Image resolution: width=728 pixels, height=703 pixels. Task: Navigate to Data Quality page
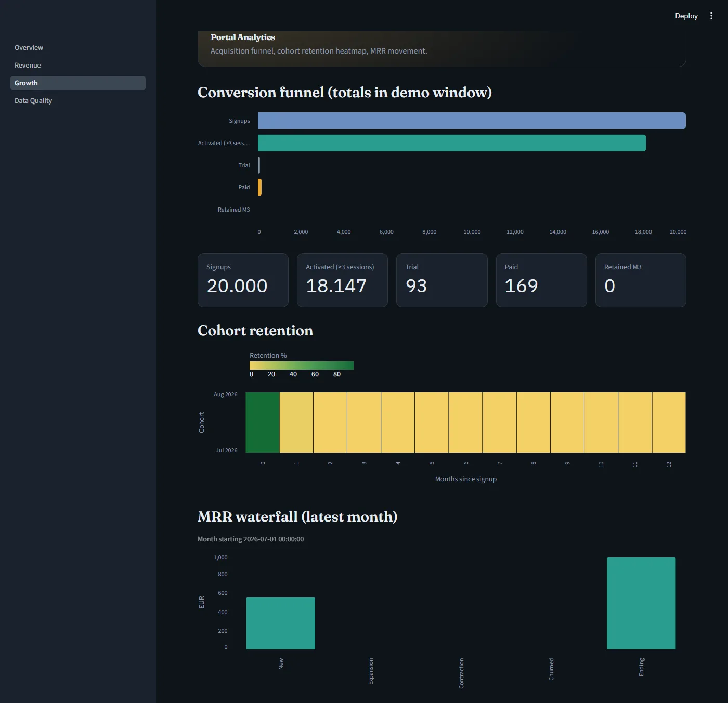click(78, 100)
